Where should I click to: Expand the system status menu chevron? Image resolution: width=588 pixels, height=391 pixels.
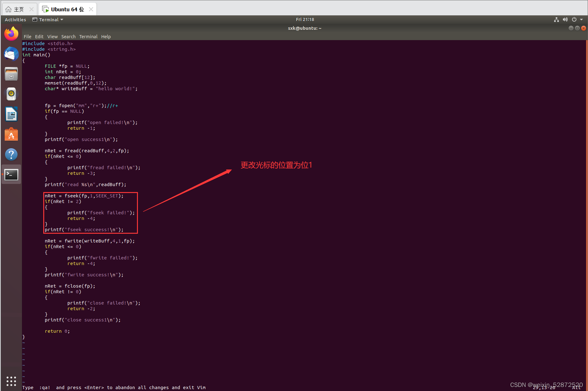[x=580, y=19]
